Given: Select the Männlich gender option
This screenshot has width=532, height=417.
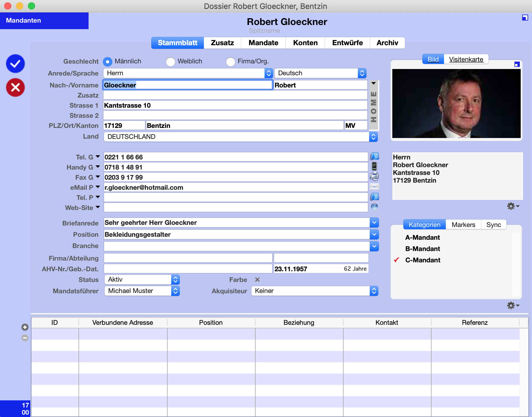Looking at the screenshot, I should click(x=108, y=62).
